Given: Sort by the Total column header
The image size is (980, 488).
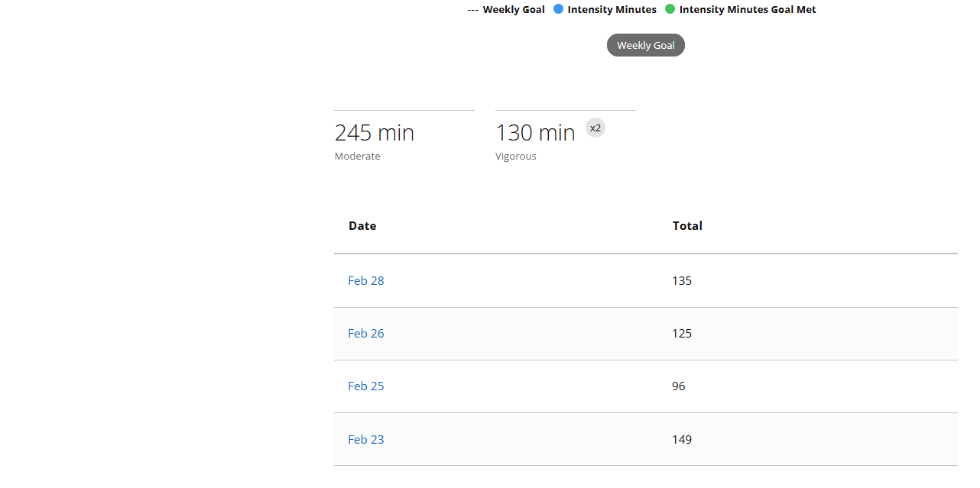Looking at the screenshot, I should tap(687, 226).
